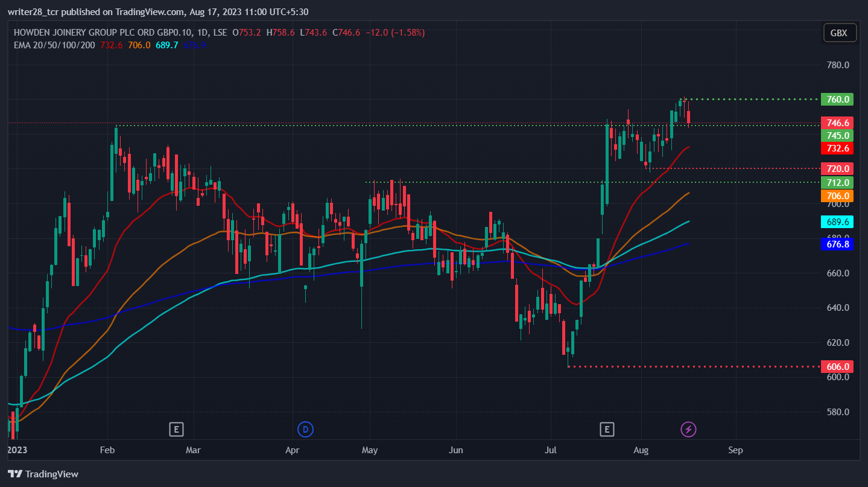868x487 pixels.
Task: Click the 780.0 price scale value
Action: pyautogui.click(x=838, y=65)
